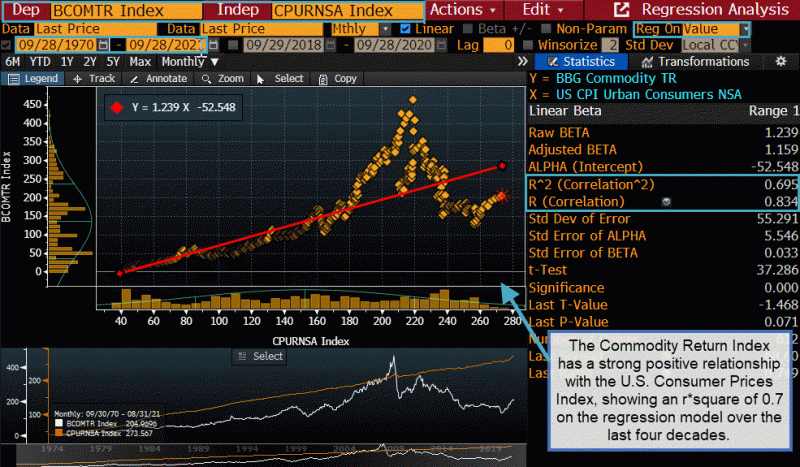
Task: Collapse the side panel with double-chevron
Action: point(522,62)
